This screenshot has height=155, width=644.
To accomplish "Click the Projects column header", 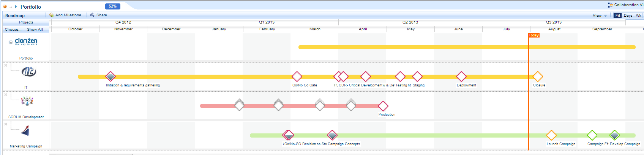I will coord(26,22).
